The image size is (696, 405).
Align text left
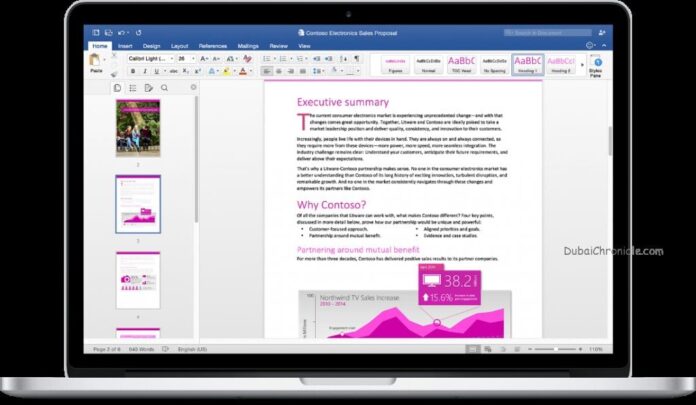click(x=267, y=71)
